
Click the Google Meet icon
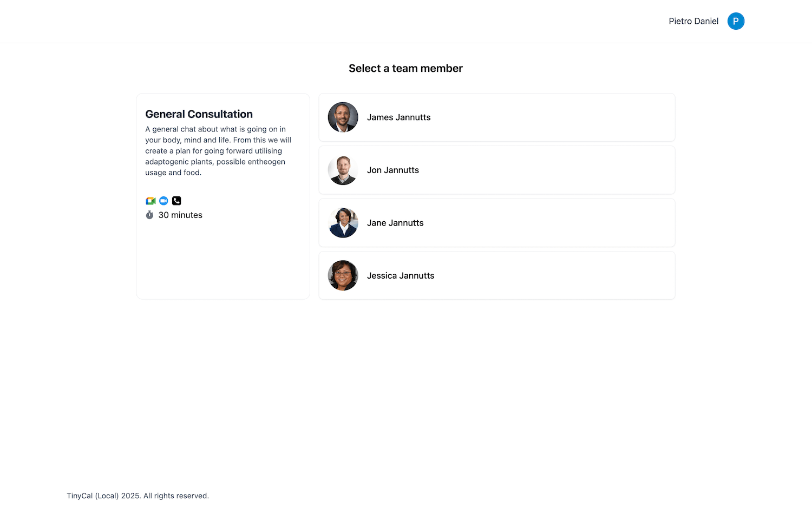coord(150,201)
